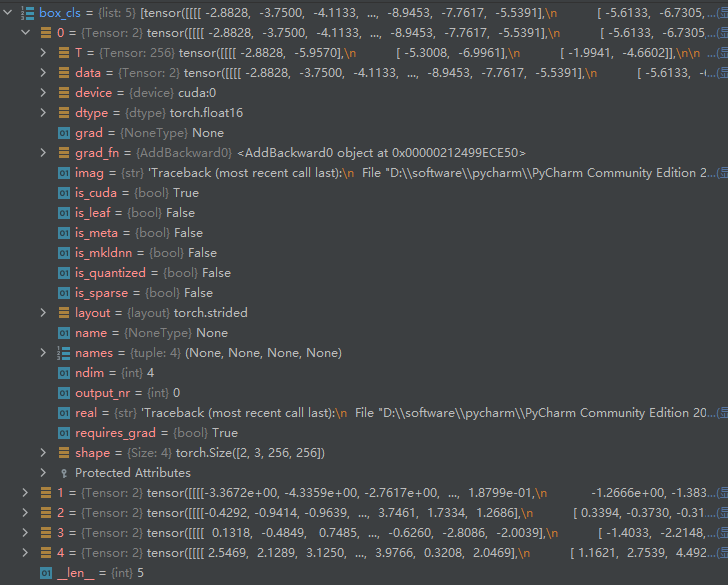Expand the grad_fn AddBackward0 node
This screenshot has width=728, height=585.
[x=43, y=152]
